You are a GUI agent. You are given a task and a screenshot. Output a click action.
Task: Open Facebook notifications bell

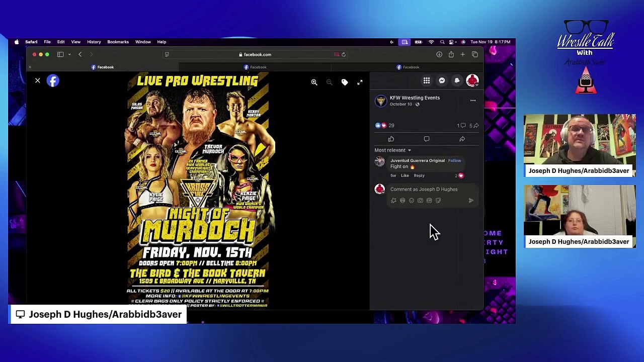click(x=457, y=80)
